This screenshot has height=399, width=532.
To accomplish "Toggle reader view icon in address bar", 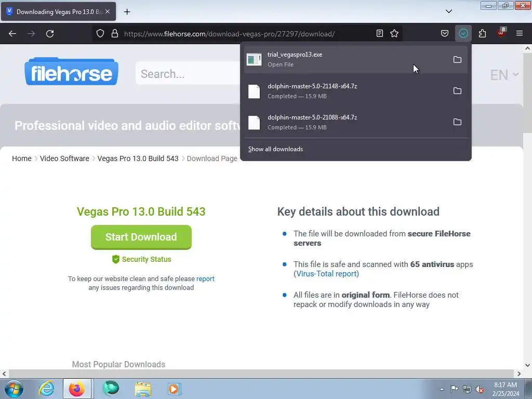I will pos(380,33).
